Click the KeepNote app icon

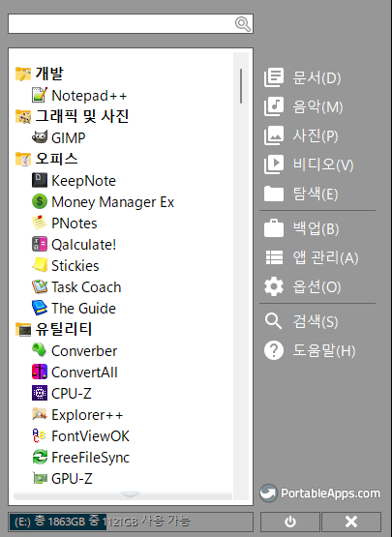pos(40,181)
